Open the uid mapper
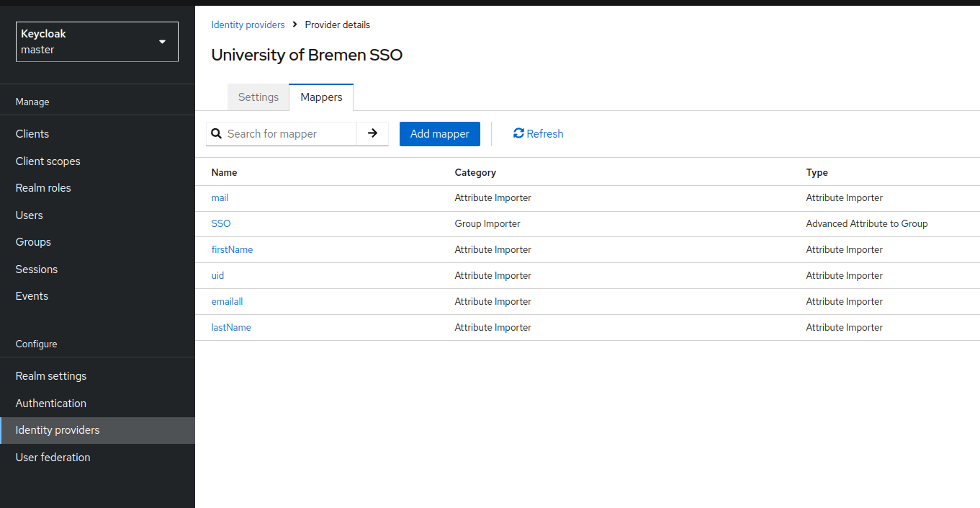 click(x=217, y=275)
